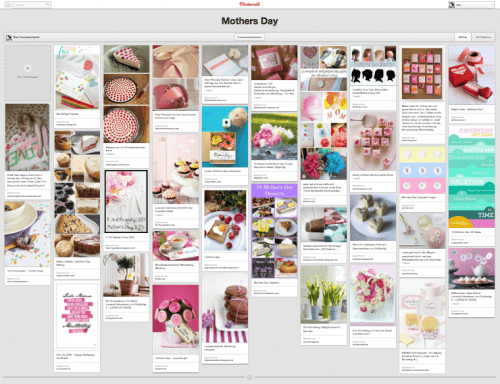Click the magnifier icon in the search box

coord(48,5)
